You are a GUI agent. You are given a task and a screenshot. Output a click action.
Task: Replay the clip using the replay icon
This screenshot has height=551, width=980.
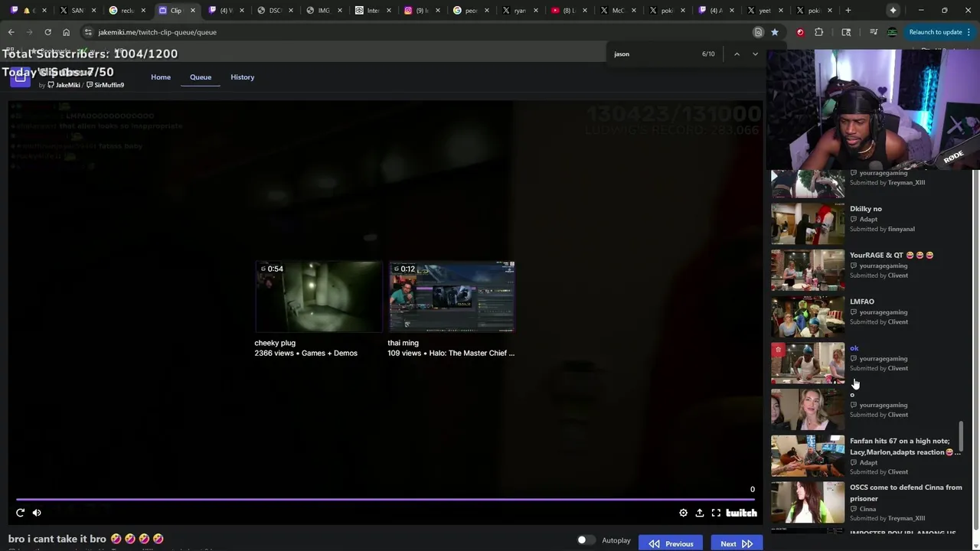tap(20, 513)
